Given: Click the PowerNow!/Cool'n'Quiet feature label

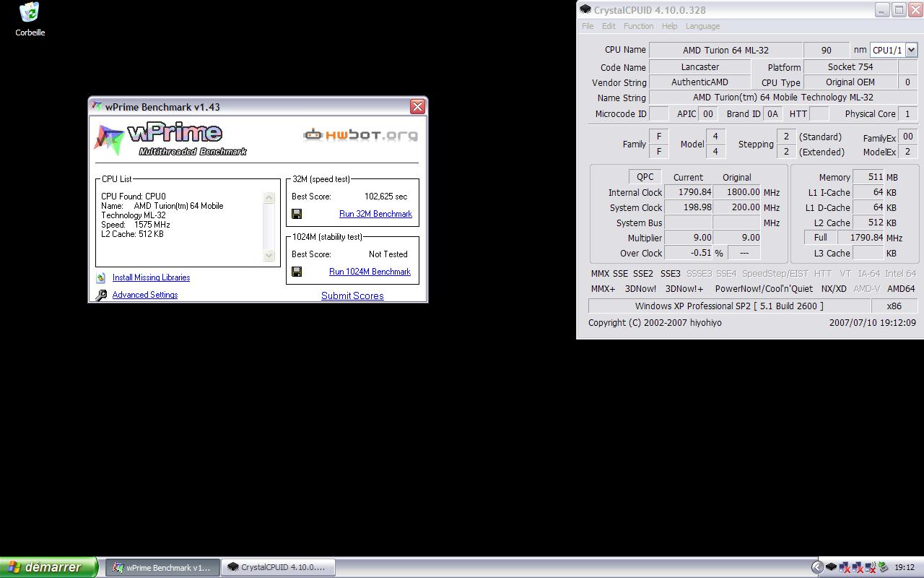Looking at the screenshot, I should pyautogui.click(x=764, y=289).
